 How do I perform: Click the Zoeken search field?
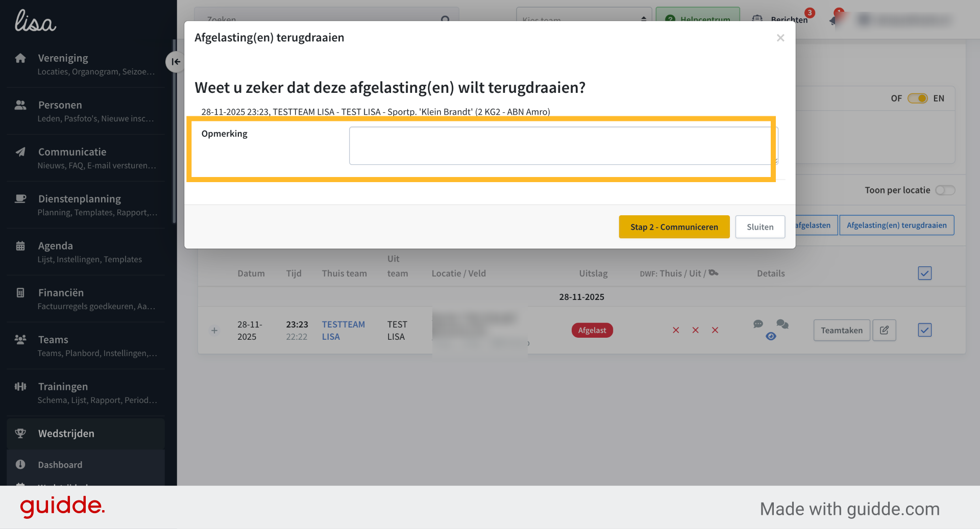click(327, 15)
